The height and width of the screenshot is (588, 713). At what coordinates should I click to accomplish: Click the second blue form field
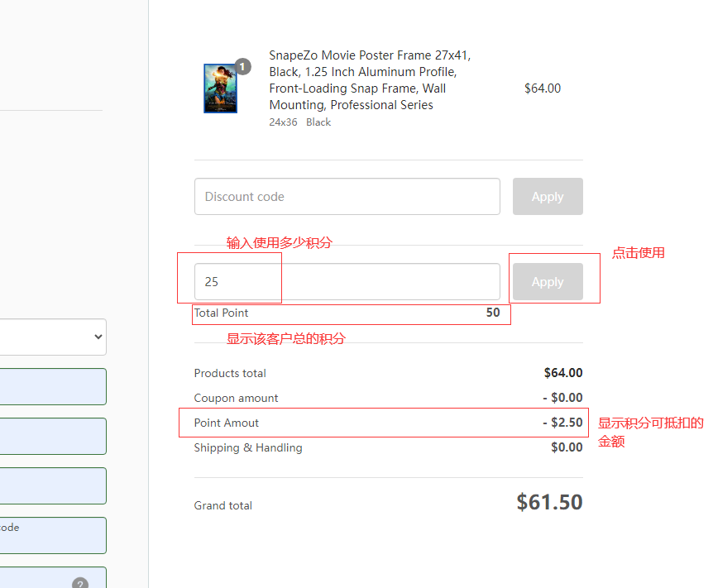53,436
